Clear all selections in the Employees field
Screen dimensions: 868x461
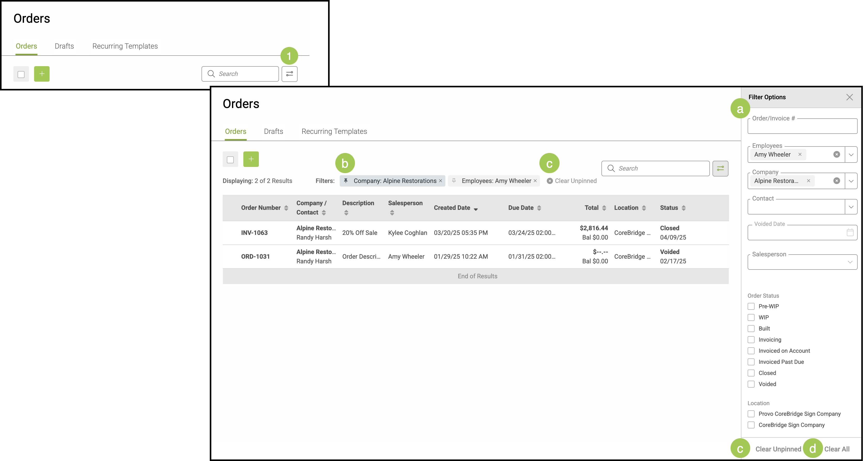point(836,154)
